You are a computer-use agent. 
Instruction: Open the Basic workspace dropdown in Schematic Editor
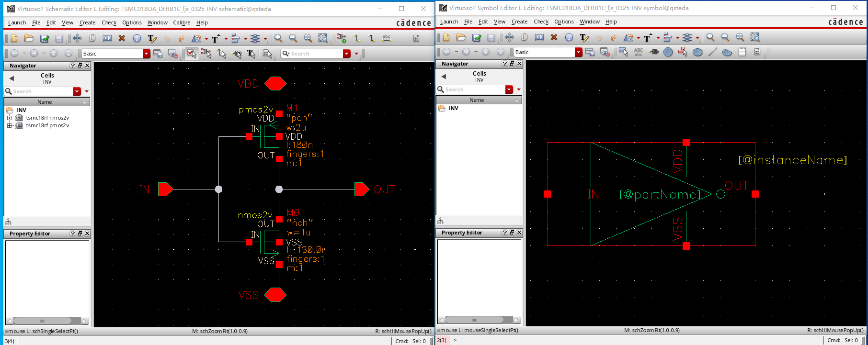(x=147, y=54)
